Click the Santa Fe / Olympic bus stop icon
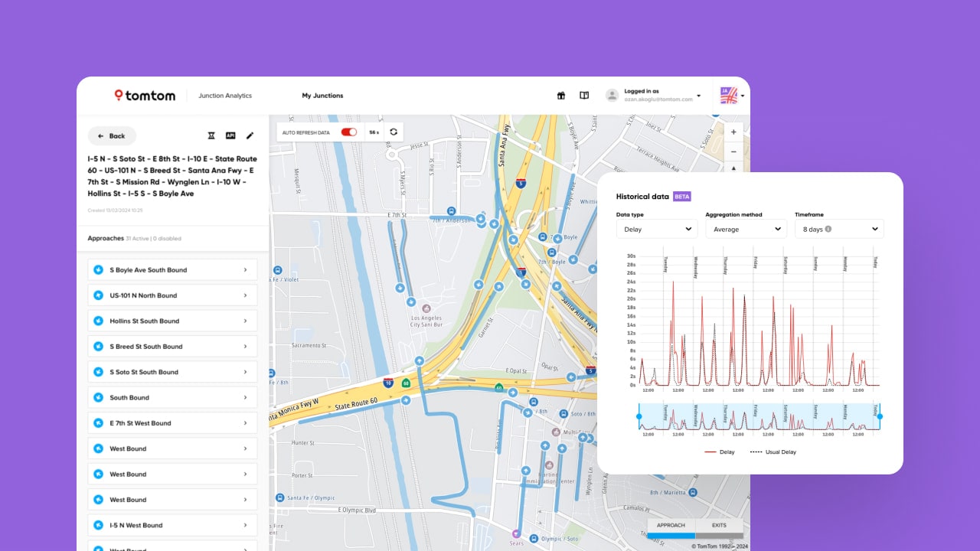The image size is (980, 551). (x=281, y=497)
